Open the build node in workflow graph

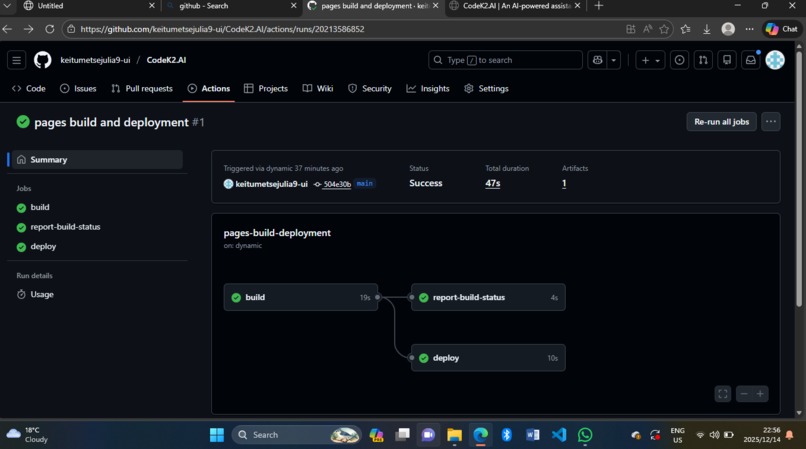(301, 297)
